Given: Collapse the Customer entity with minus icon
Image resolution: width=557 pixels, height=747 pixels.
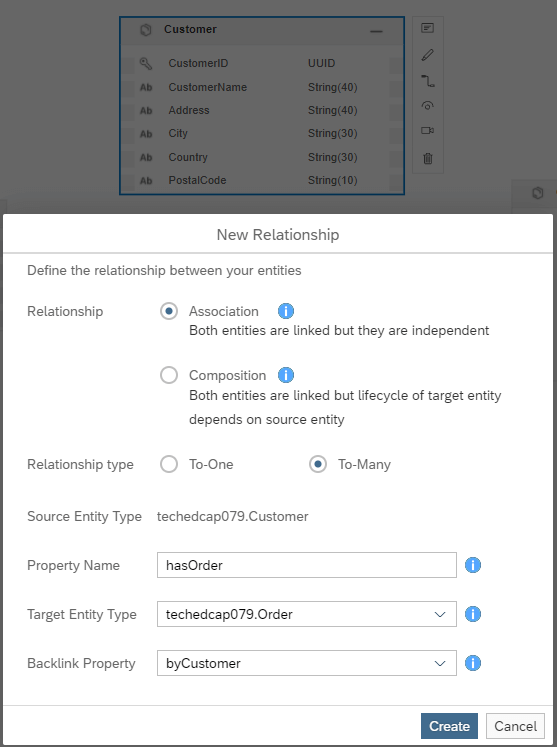Looking at the screenshot, I should (376, 31).
